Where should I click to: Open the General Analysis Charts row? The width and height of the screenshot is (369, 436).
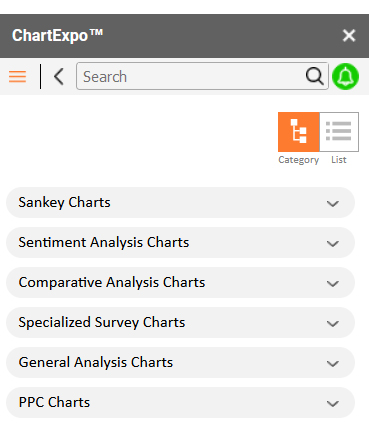[180, 362]
